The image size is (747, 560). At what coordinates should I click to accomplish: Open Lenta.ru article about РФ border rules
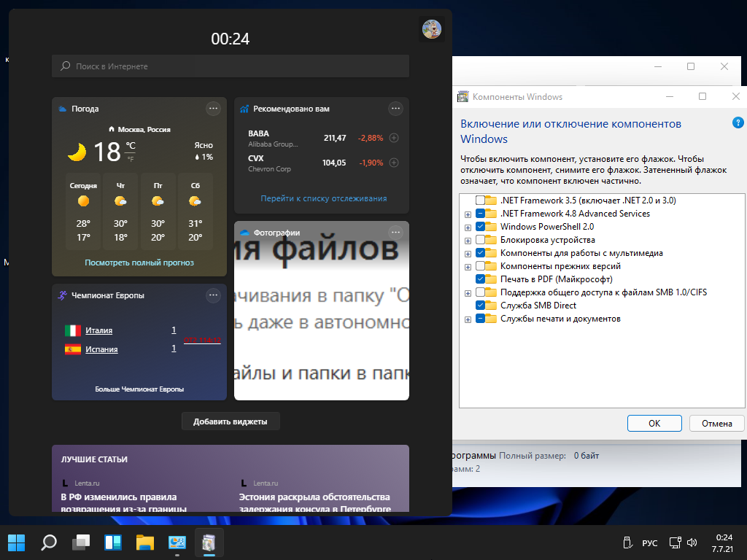click(124, 503)
